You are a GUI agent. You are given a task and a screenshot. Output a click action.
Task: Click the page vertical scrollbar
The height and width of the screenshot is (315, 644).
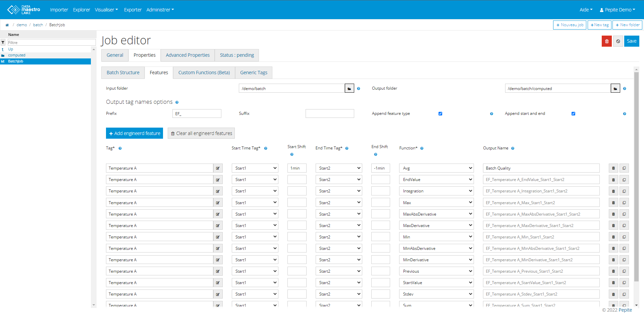(636, 177)
